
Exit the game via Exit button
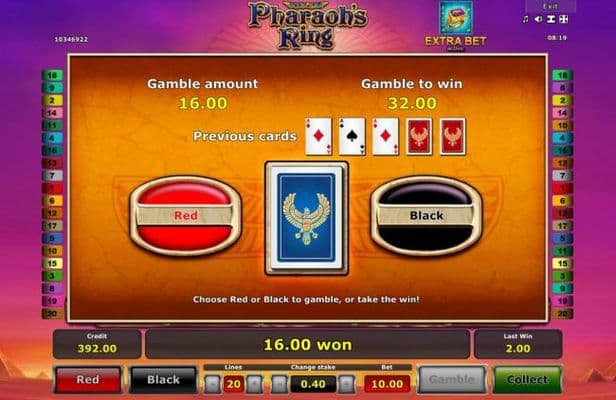click(x=550, y=6)
